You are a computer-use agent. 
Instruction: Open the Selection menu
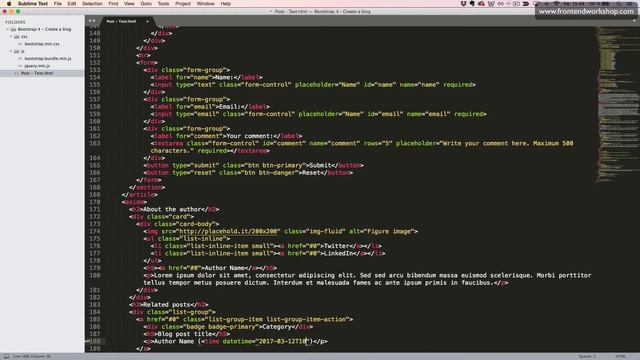coord(92,4)
